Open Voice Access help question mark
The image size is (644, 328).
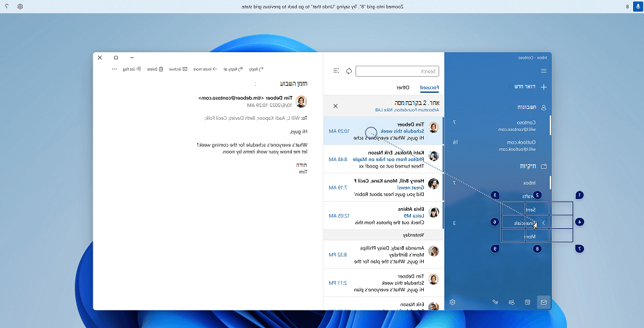pyautogui.click(x=6, y=6)
